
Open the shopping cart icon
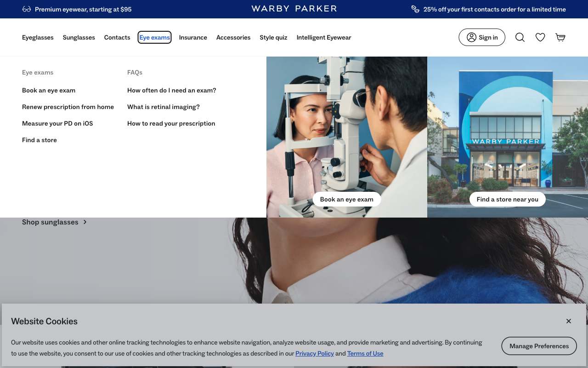pyautogui.click(x=560, y=37)
